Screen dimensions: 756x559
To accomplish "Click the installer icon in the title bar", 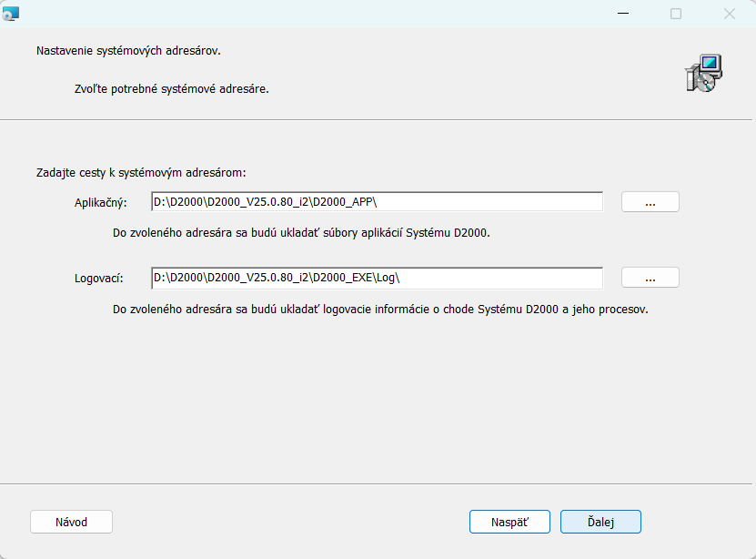I will click(10, 13).
